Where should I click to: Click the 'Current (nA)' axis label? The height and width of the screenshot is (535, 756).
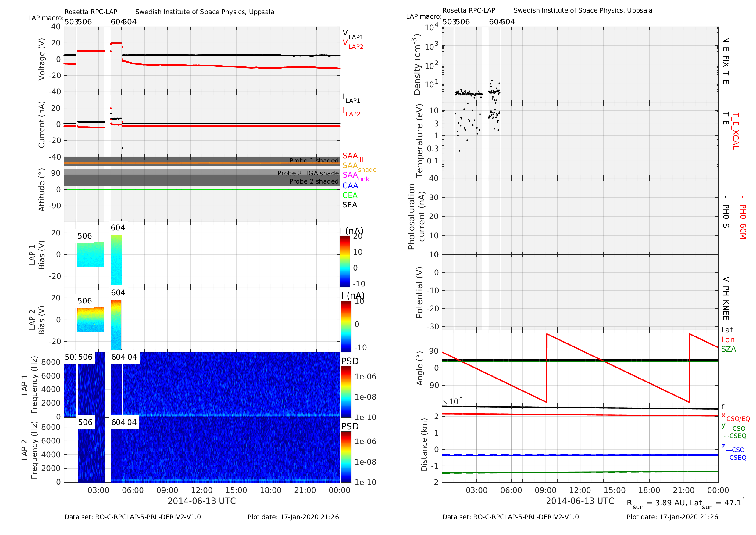coord(41,124)
